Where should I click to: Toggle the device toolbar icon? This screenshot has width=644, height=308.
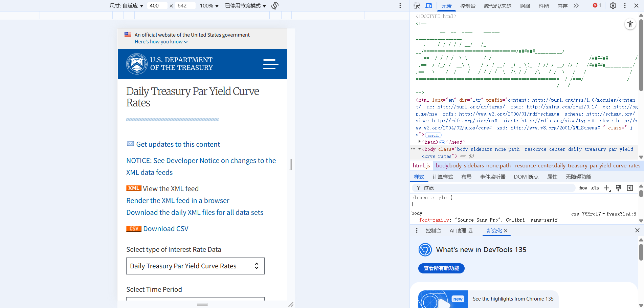pyautogui.click(x=429, y=6)
